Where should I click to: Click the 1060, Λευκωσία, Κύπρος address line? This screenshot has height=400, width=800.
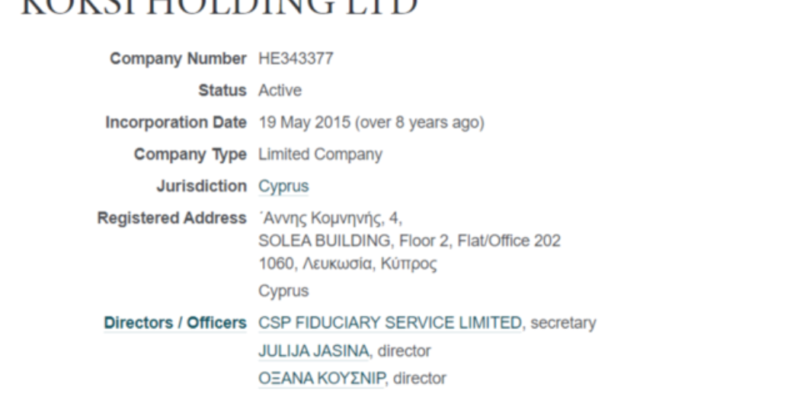[347, 264]
